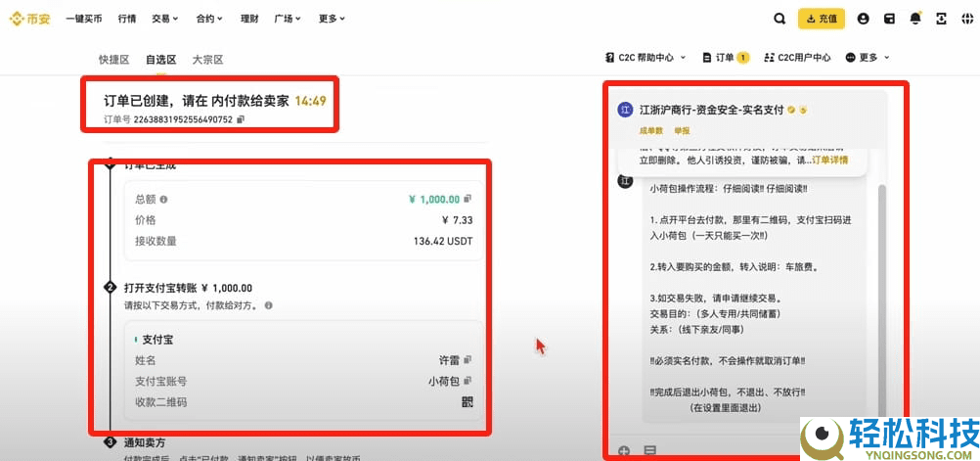Click the seller avatar 江 in chat header
This screenshot has width=980, height=461.
point(625,110)
